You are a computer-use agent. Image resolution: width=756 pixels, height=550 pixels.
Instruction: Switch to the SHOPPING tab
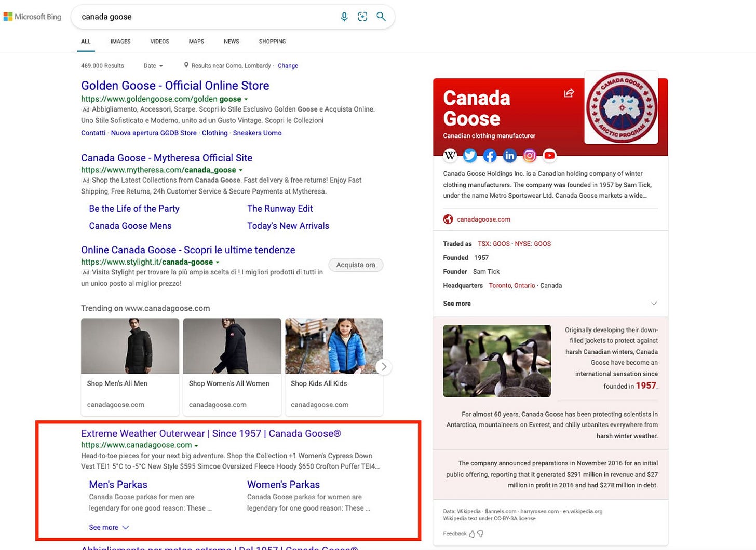[x=272, y=42]
